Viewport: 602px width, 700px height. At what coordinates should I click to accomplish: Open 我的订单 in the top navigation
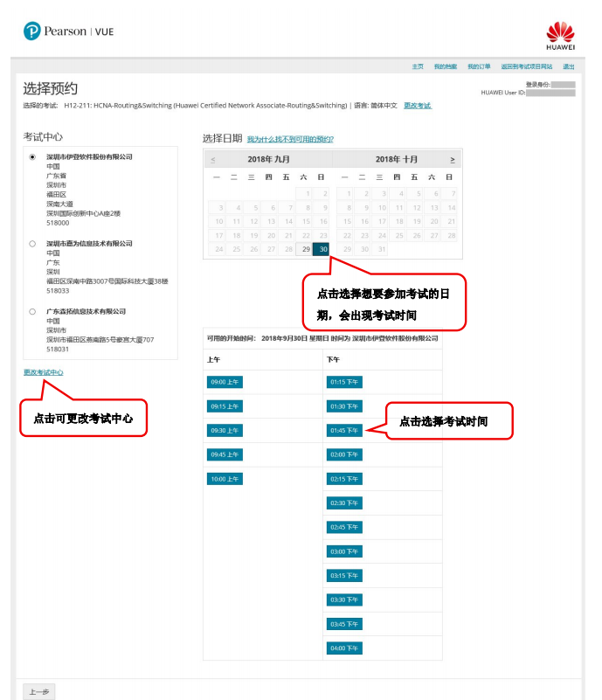pyautogui.click(x=478, y=66)
